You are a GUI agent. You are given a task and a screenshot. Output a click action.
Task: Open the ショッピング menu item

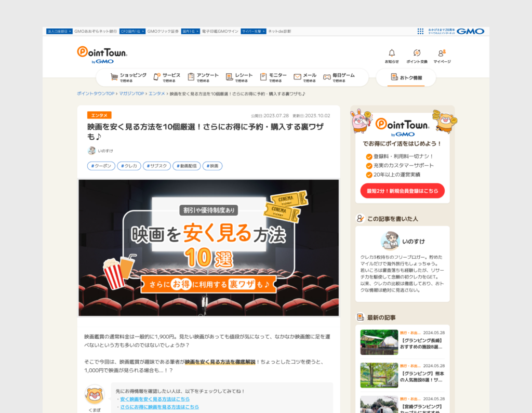tap(129, 77)
